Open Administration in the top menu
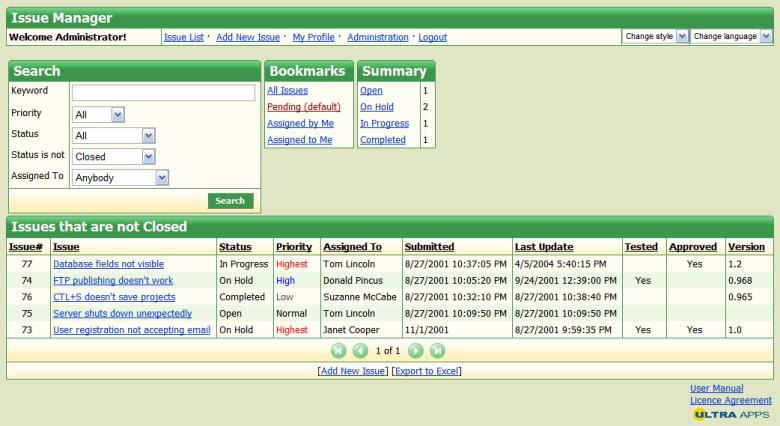 [378, 37]
